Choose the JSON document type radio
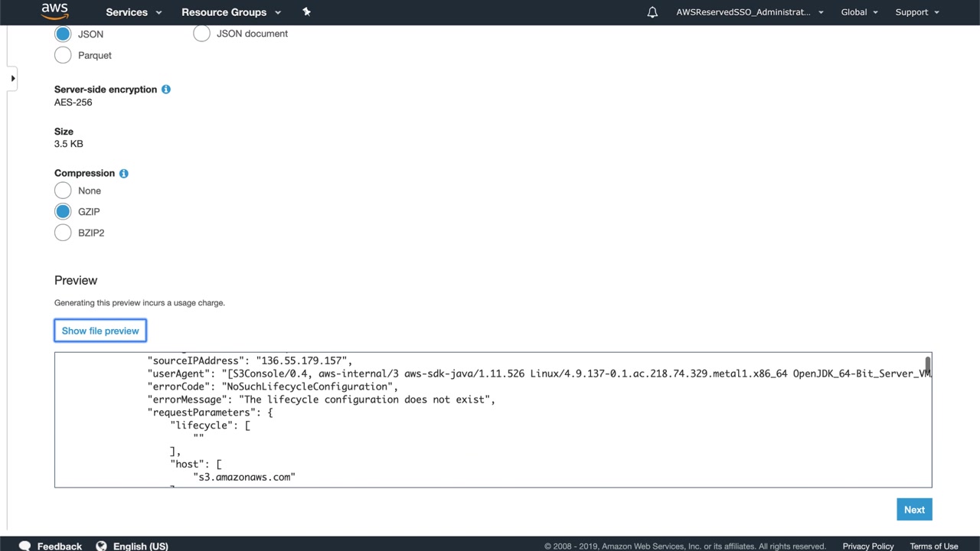 tap(201, 34)
